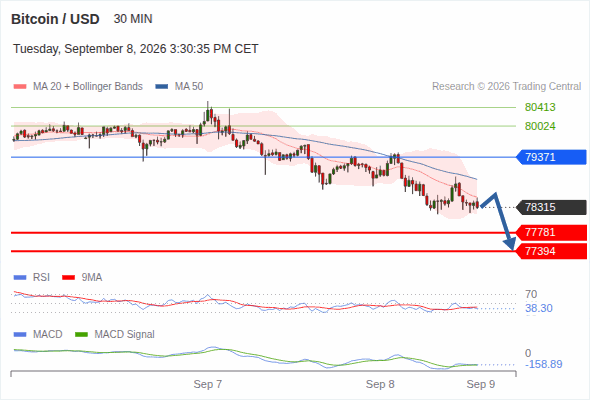The width and height of the screenshot is (590, 400).
Task: Click the Sep 9 date axis marker
Action: click(x=481, y=384)
